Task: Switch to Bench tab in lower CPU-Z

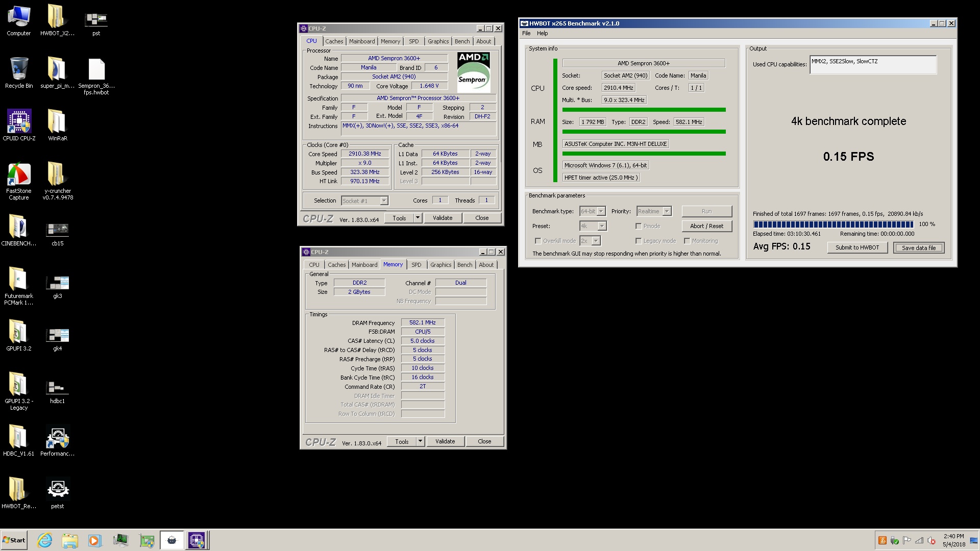Action: coord(464,265)
